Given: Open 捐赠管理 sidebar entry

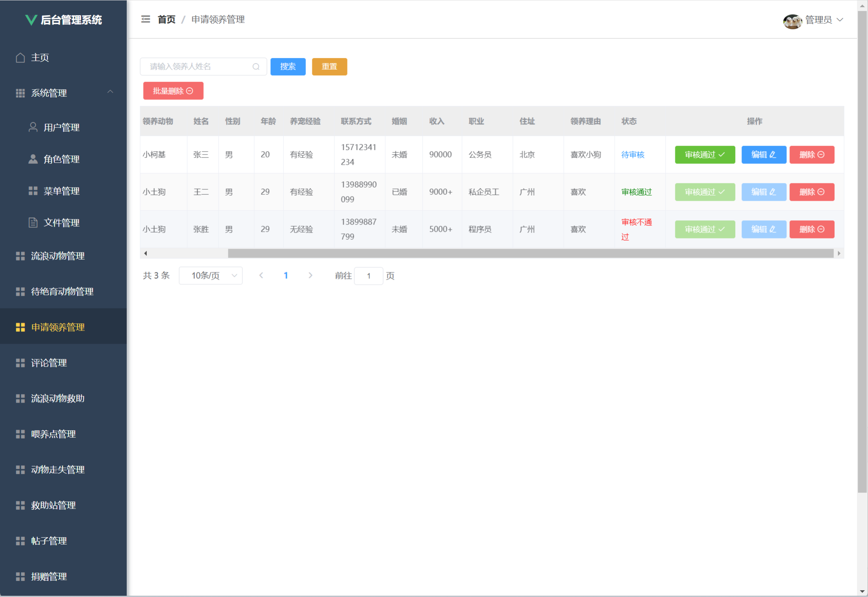Looking at the screenshot, I should click(49, 577).
